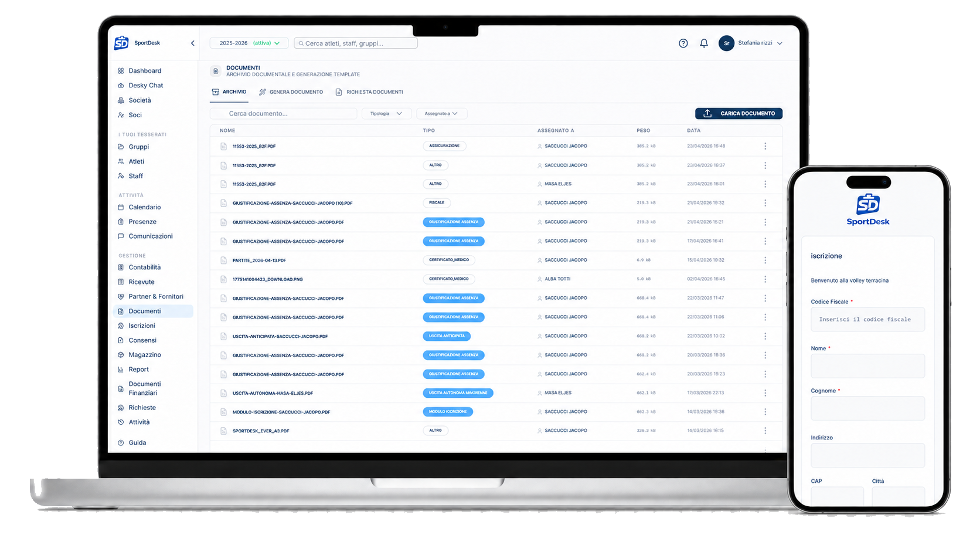
Task: Open the Assegnato a filter dropdown
Action: [441, 113]
